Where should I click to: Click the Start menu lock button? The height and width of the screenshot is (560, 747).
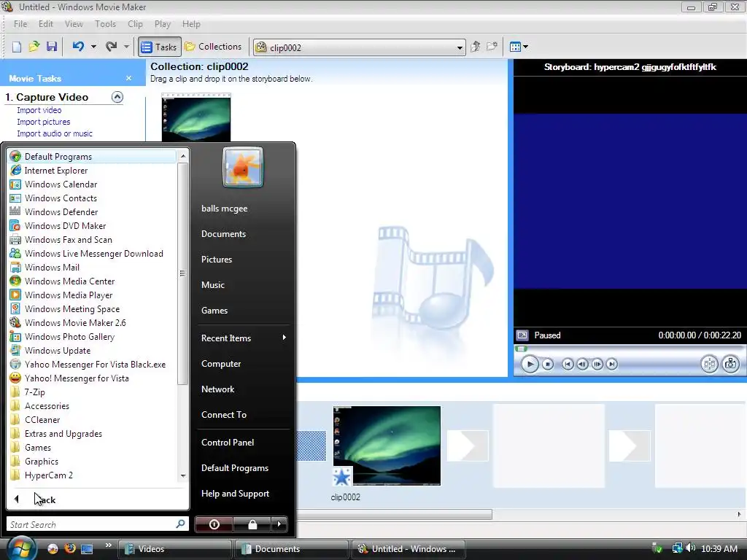point(252,524)
